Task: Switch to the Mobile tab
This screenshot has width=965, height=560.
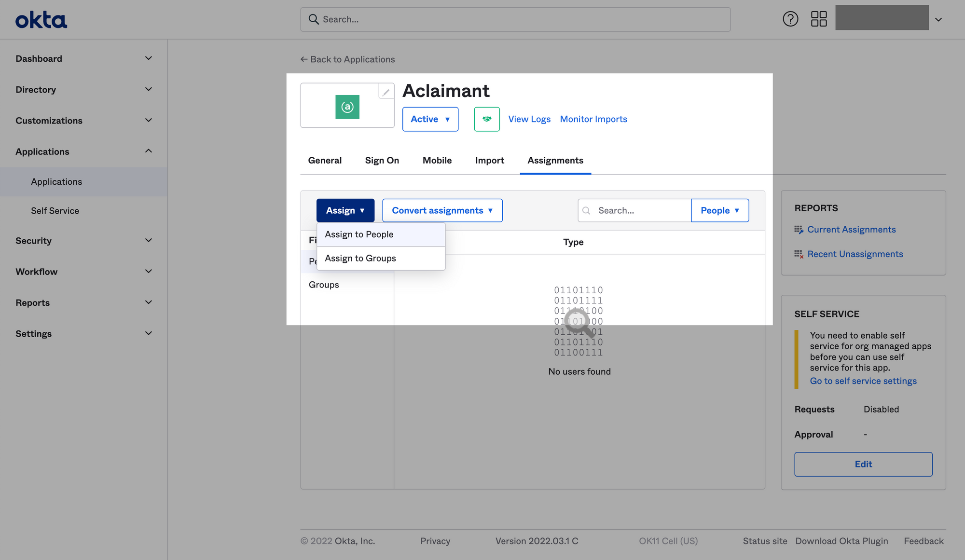Action: [x=437, y=160]
